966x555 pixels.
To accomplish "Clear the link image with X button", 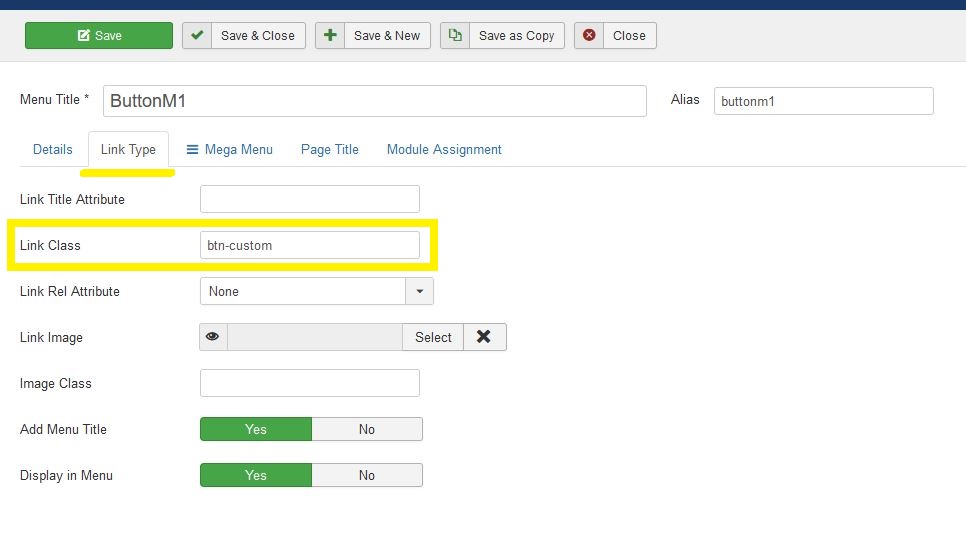I will pyautogui.click(x=484, y=337).
